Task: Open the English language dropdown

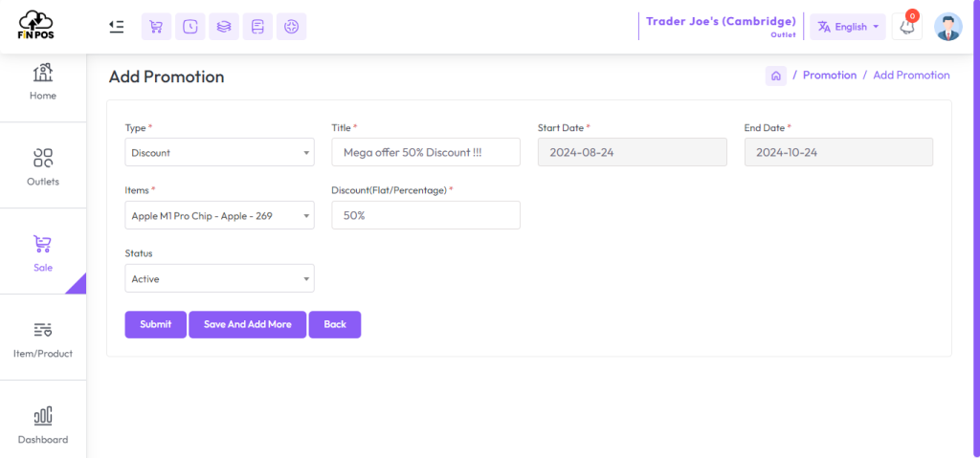Action: point(848,27)
